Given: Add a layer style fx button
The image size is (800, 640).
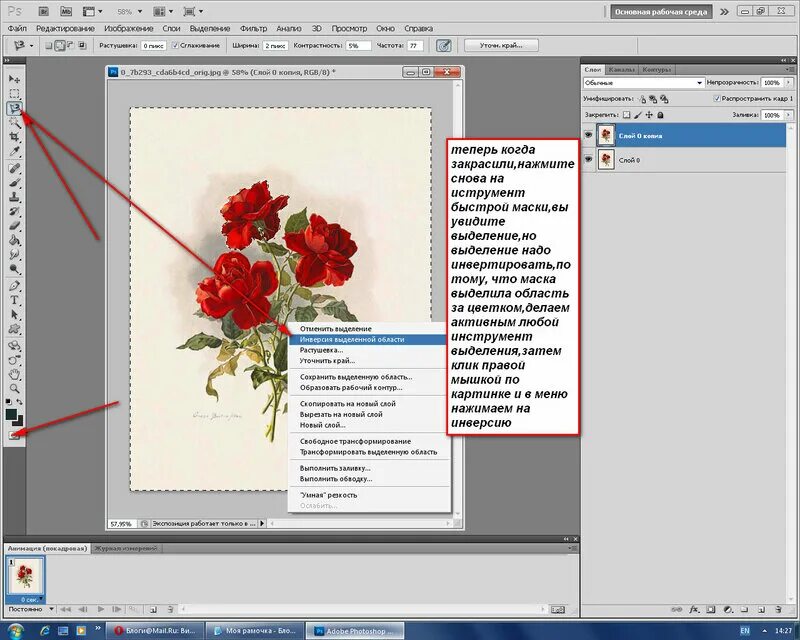Looking at the screenshot, I should coord(694,609).
